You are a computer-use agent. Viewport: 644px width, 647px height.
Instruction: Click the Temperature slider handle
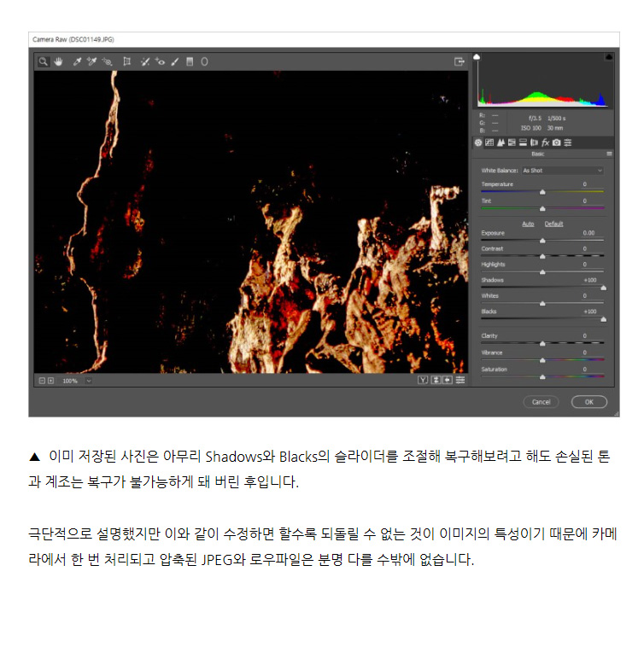pyautogui.click(x=542, y=192)
